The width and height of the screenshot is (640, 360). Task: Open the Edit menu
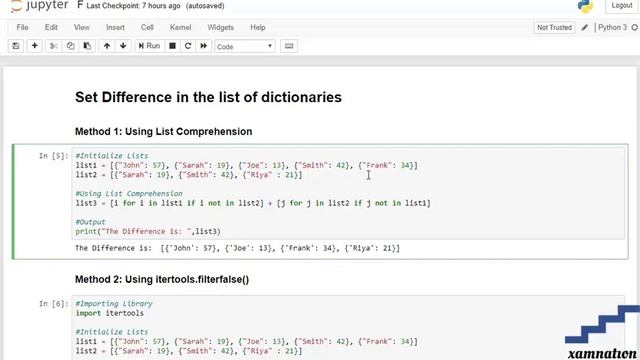click(51, 27)
